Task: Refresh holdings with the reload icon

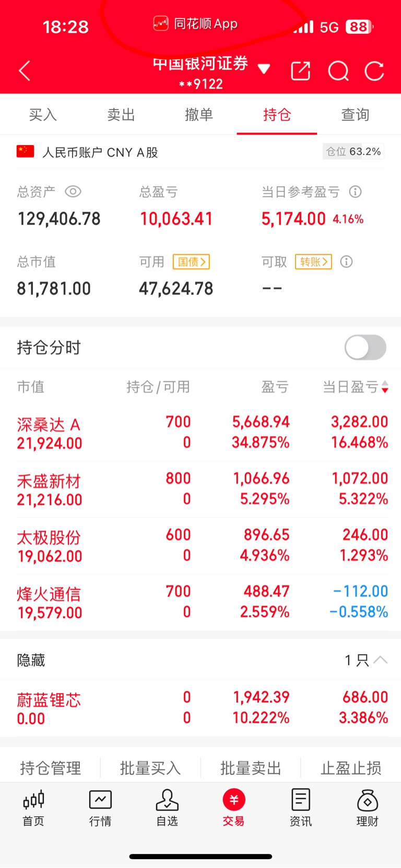Action: click(374, 71)
